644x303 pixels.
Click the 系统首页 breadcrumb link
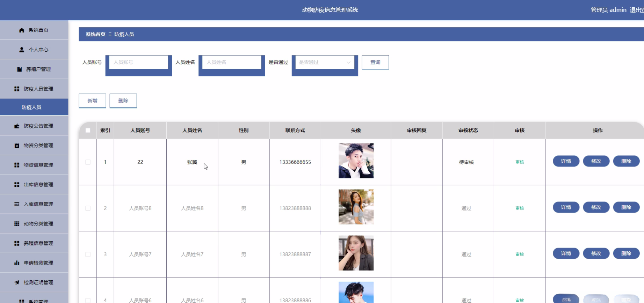(95, 34)
